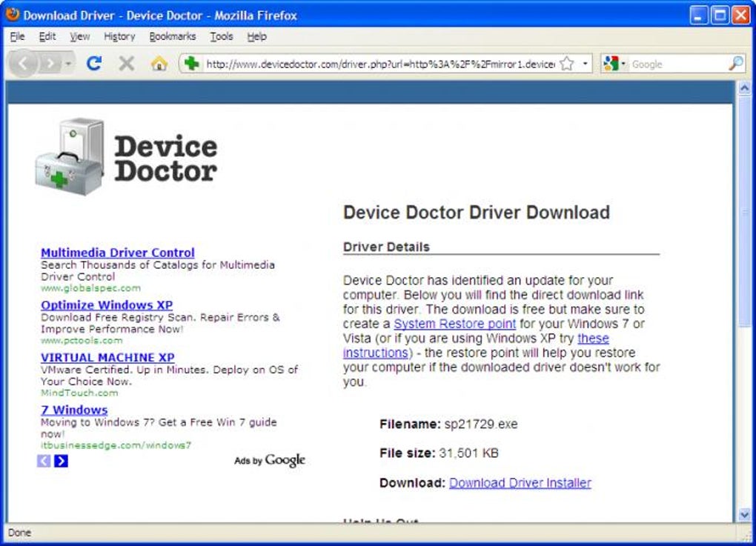Image resolution: width=756 pixels, height=546 pixels.
Task: Open the History menu
Action: pos(119,36)
